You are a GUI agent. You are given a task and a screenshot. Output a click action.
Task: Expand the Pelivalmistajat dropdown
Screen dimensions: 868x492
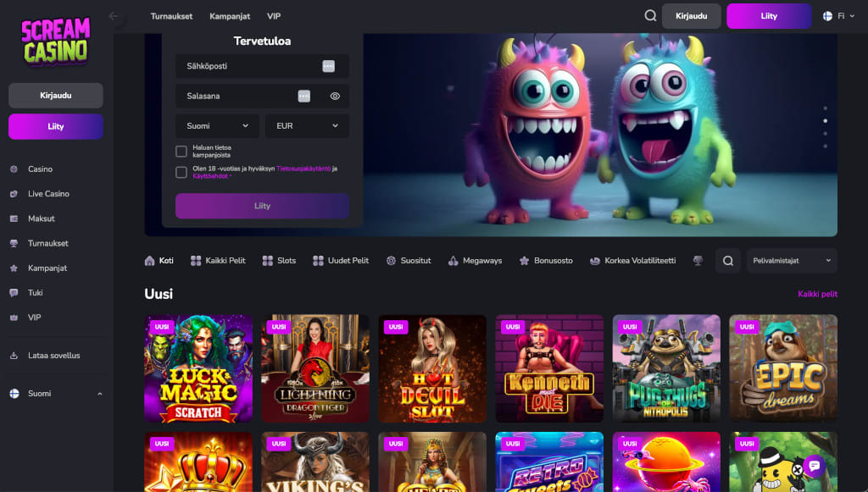click(x=791, y=260)
